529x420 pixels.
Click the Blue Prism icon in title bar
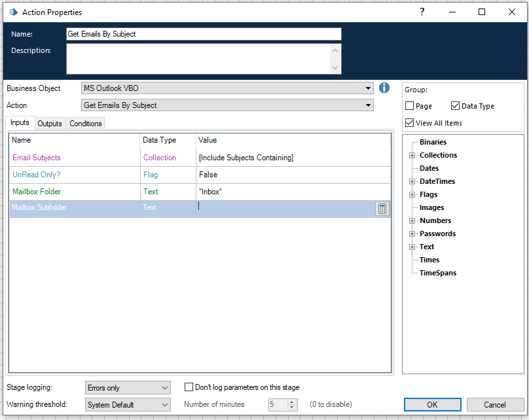click(12, 12)
